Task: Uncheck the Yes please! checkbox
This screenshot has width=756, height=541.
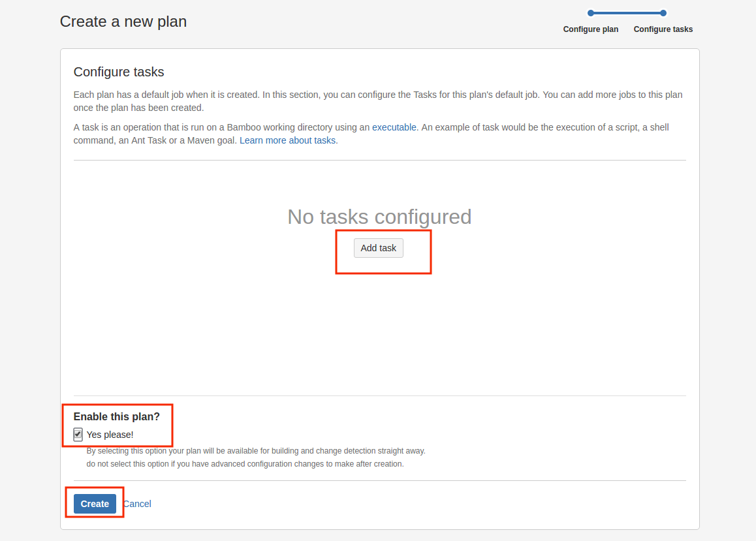Action: [78, 434]
